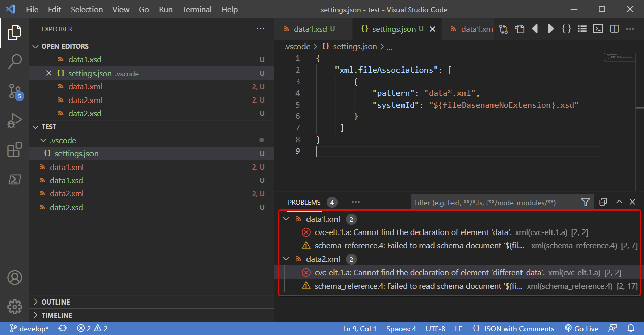Open the Run and Debug view

(x=15, y=121)
